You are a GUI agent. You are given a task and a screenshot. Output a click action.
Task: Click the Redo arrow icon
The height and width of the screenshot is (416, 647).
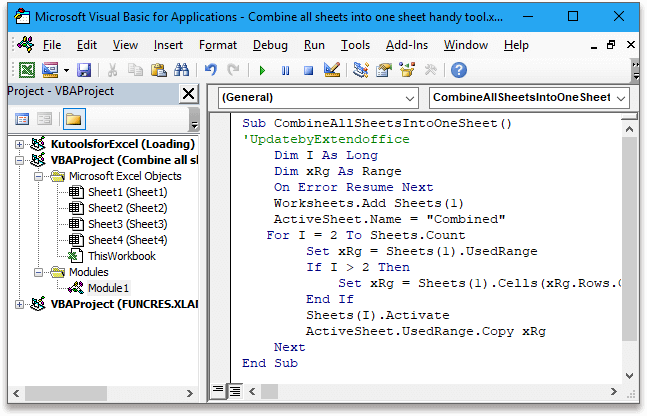click(x=234, y=70)
